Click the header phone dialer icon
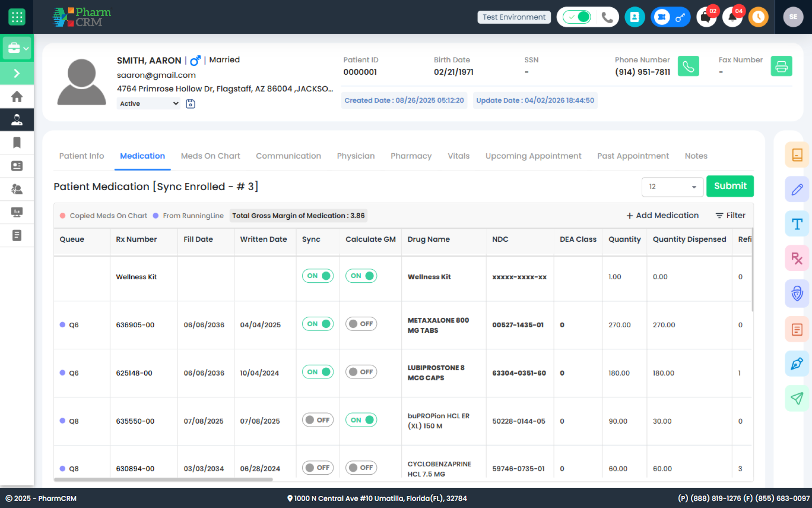The height and width of the screenshot is (508, 812). [x=607, y=17]
